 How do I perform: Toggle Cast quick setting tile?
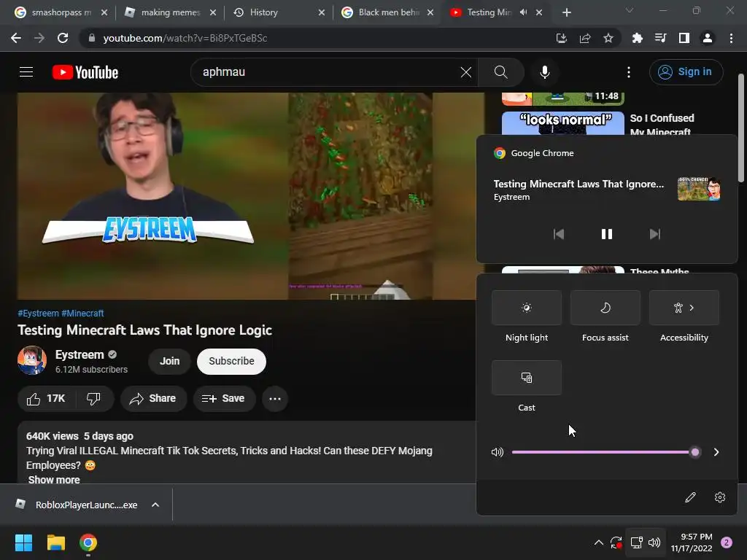[527, 378]
